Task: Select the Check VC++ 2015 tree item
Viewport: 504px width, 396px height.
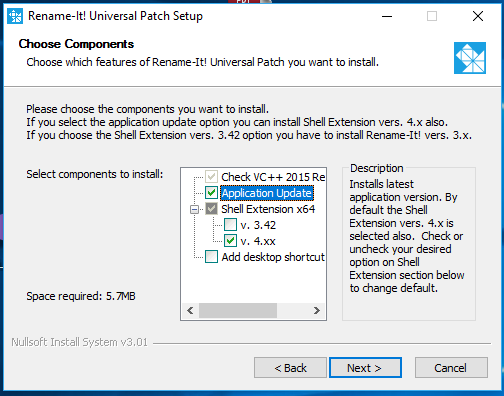Action: (273, 177)
